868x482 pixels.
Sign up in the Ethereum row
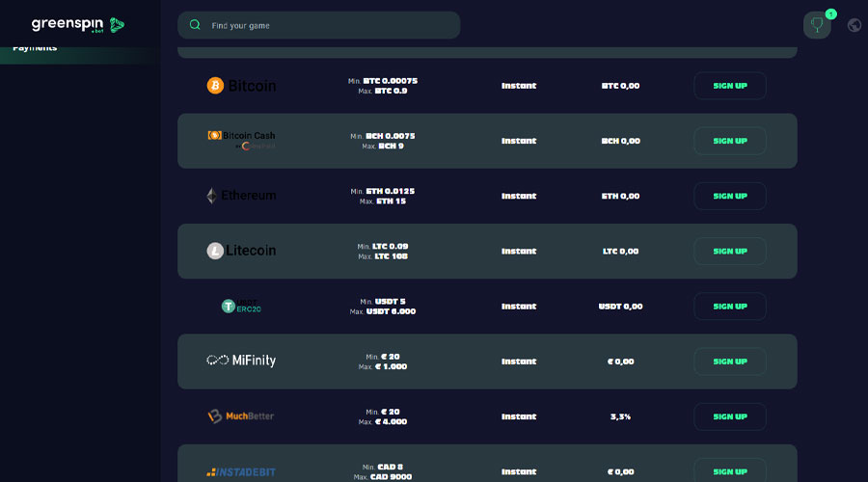tap(730, 196)
